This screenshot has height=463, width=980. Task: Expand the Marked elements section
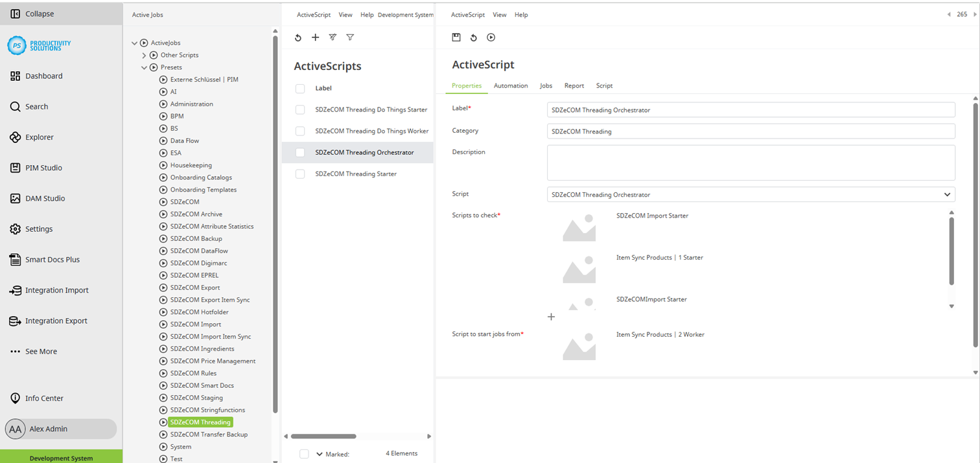pyautogui.click(x=319, y=453)
